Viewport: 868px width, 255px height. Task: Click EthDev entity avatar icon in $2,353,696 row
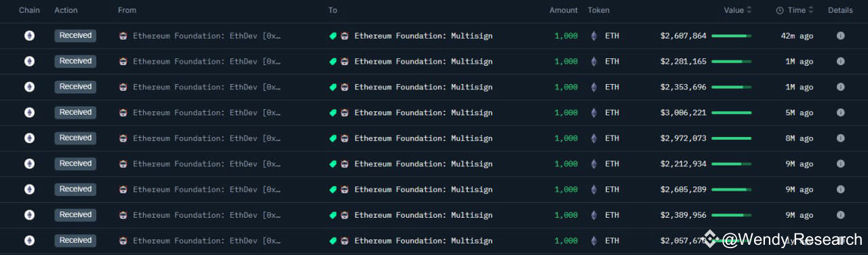point(123,87)
